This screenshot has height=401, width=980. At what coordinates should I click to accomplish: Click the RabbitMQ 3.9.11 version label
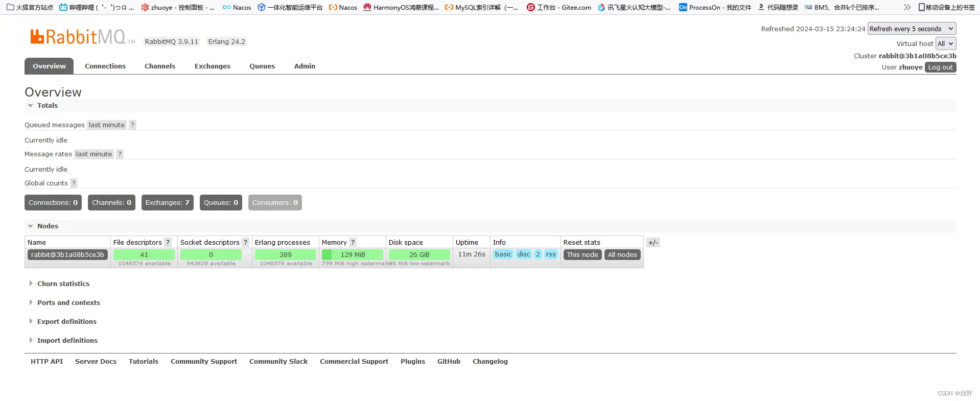click(172, 41)
